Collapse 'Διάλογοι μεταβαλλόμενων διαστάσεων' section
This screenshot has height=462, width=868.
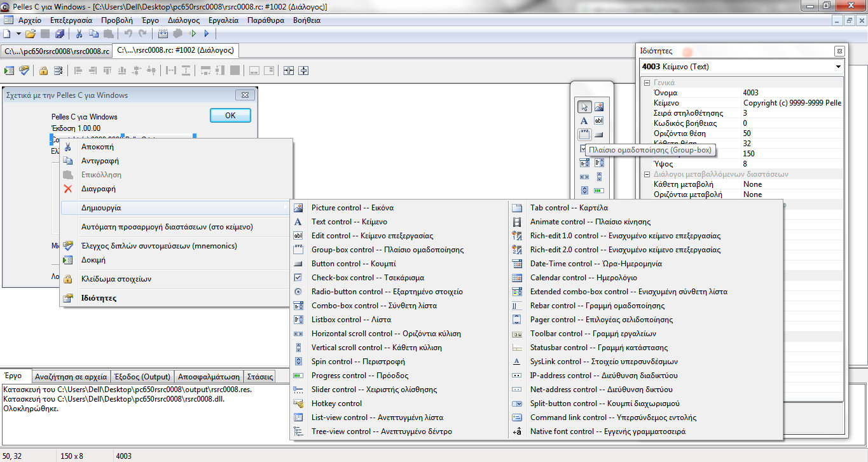coord(647,174)
